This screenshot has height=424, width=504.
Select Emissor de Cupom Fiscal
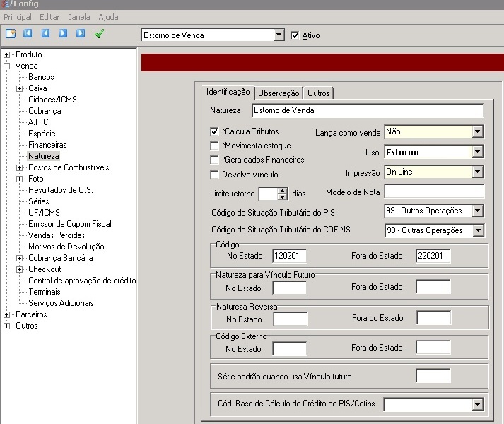click(70, 224)
